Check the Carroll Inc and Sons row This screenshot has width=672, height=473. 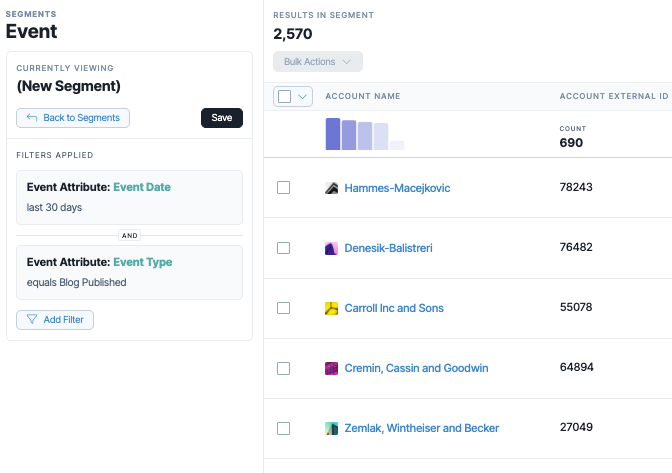point(283,308)
